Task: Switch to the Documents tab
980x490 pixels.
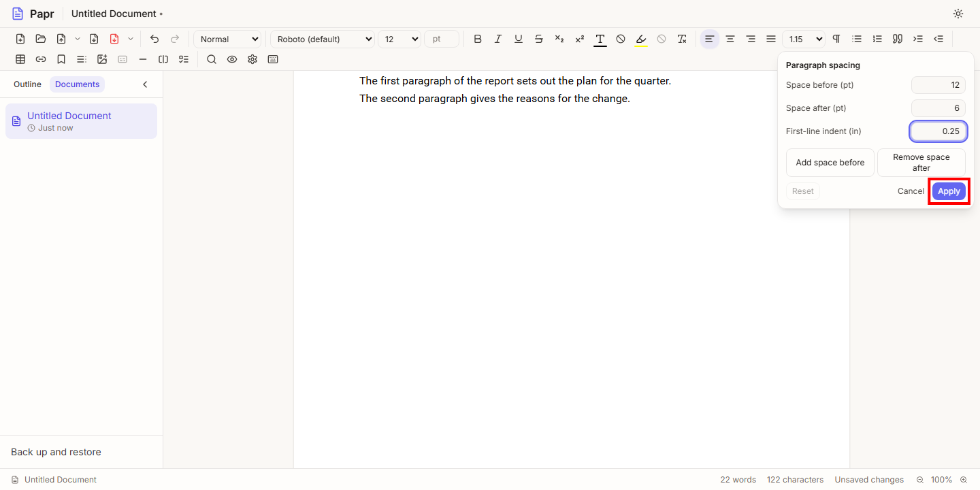Action: tap(78, 84)
